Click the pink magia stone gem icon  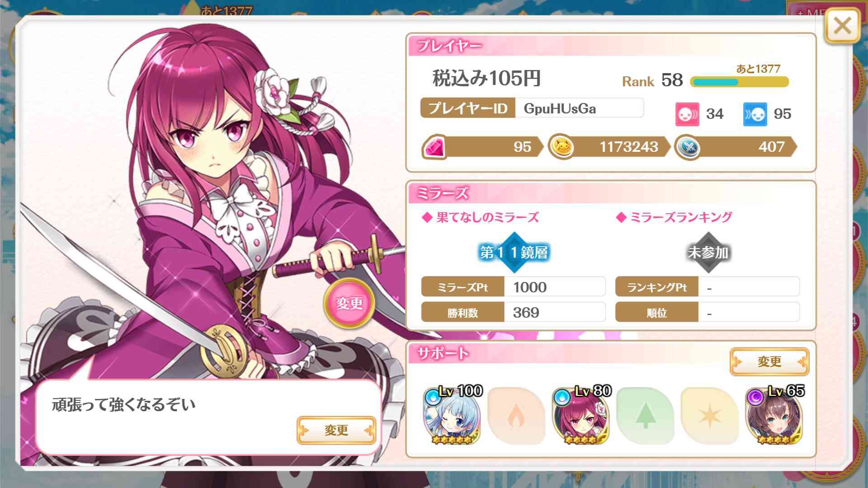434,147
